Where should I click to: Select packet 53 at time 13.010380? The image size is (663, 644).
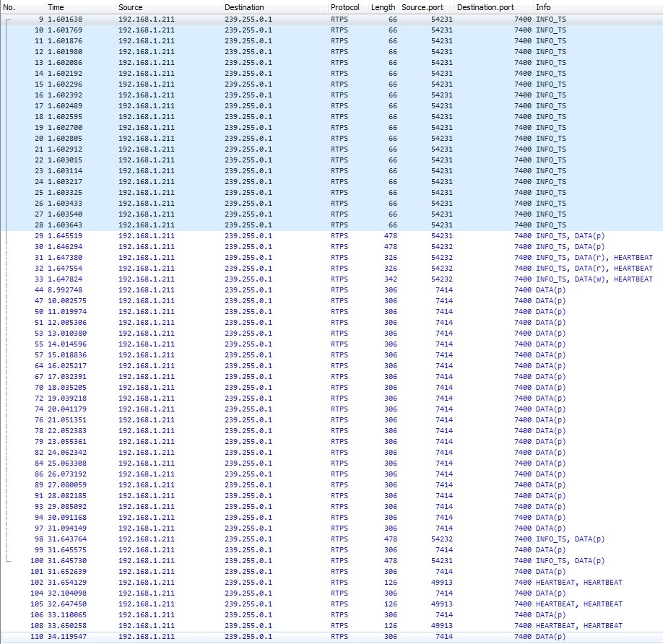[331, 334]
